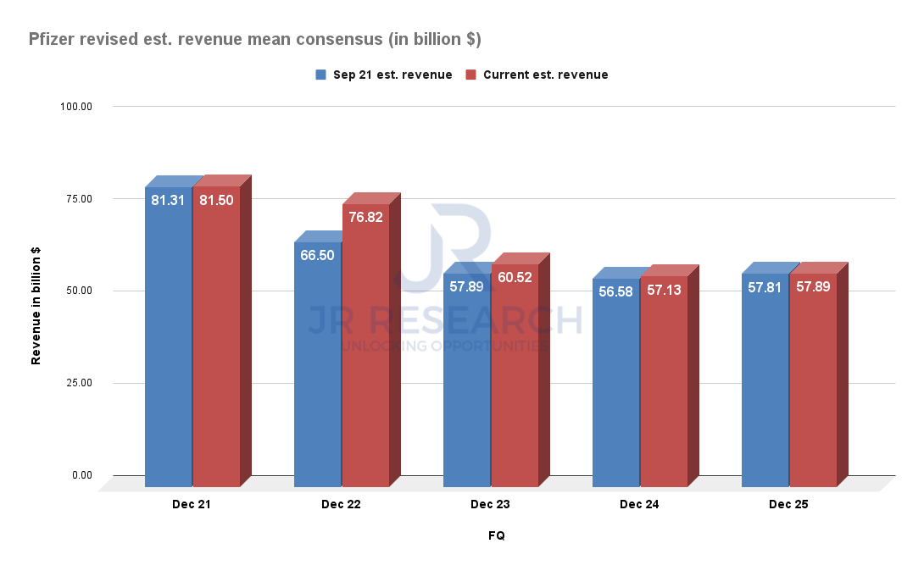This screenshot has width=924, height=571.
Task: Select the Dec 25 x-axis label
Action: pyautogui.click(x=788, y=503)
